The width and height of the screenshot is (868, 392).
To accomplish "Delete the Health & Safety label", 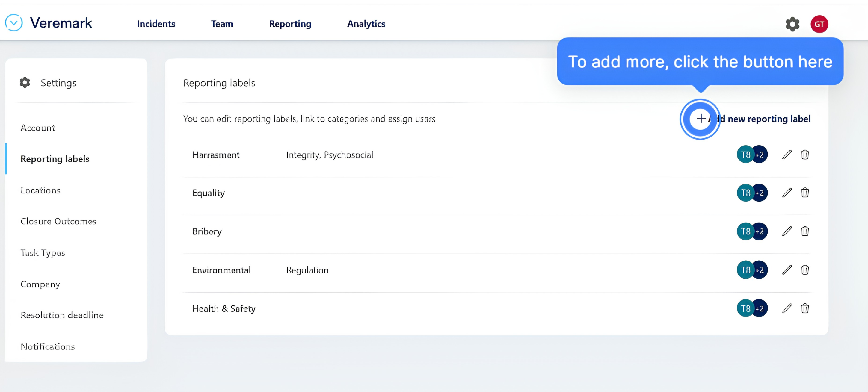I will click(805, 308).
